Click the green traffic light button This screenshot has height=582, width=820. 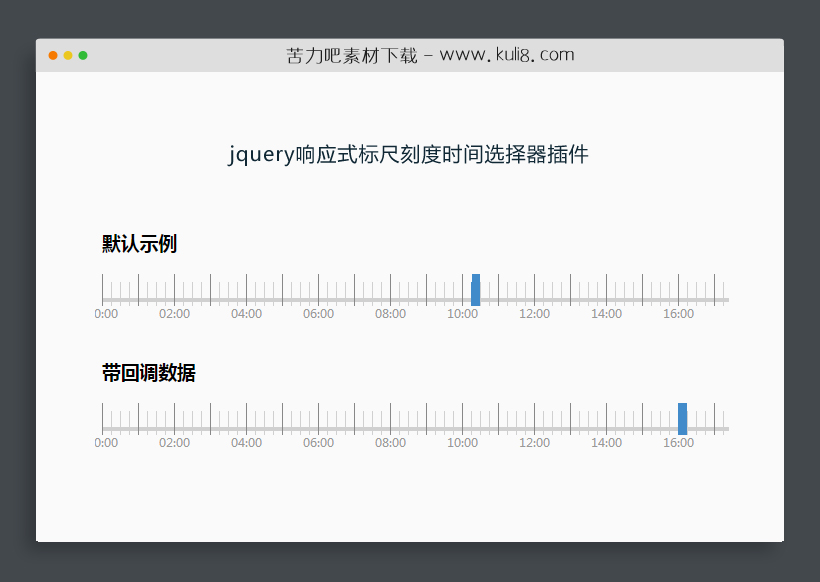[x=83, y=57]
